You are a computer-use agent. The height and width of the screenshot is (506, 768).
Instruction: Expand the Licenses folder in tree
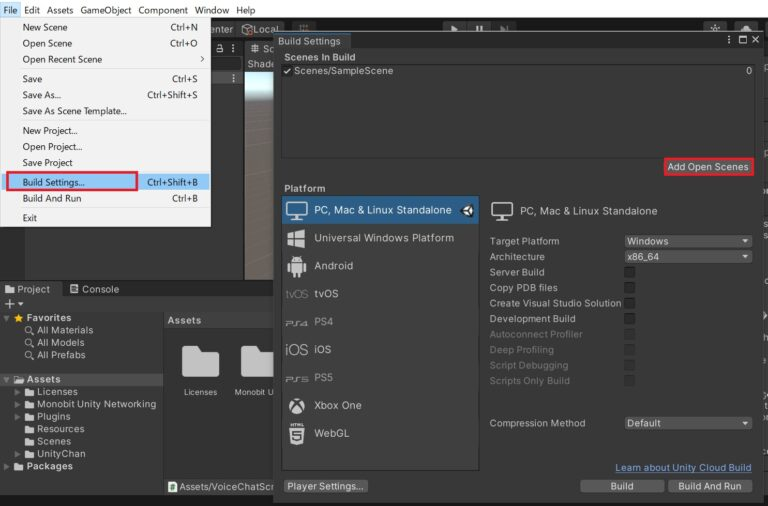tap(18, 392)
